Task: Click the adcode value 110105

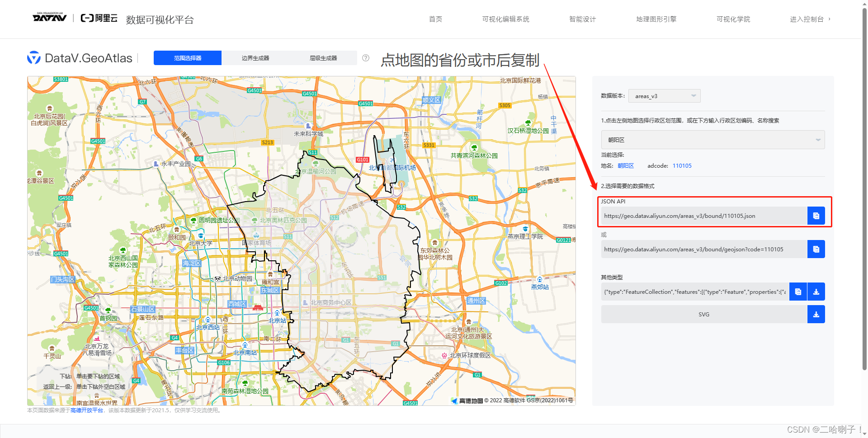Action: [x=682, y=166]
